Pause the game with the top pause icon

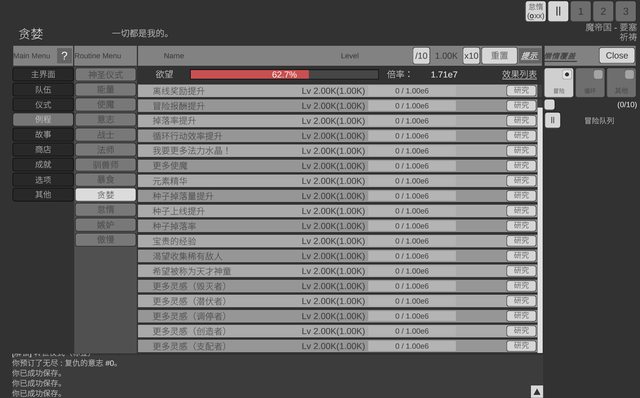coord(558,11)
